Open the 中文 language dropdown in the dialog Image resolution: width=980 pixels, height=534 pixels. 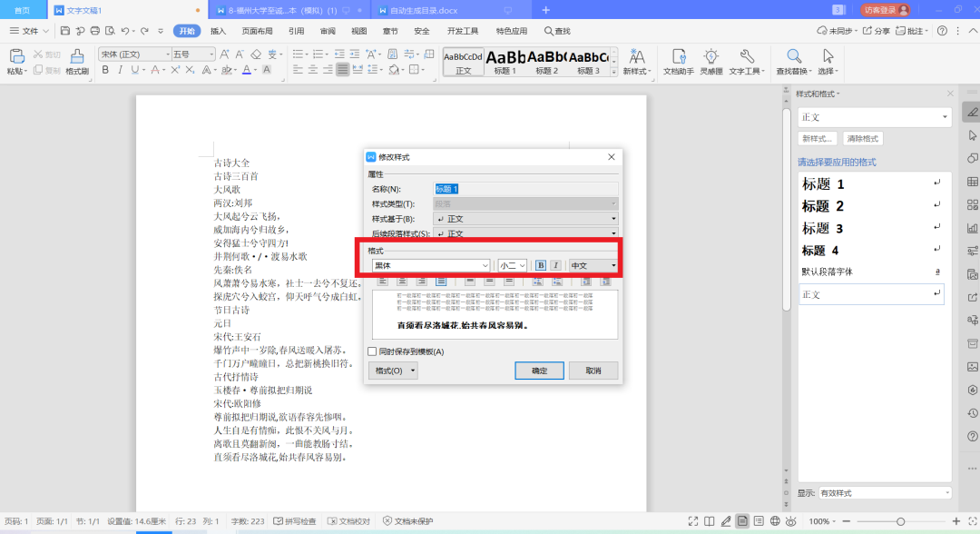coord(593,265)
